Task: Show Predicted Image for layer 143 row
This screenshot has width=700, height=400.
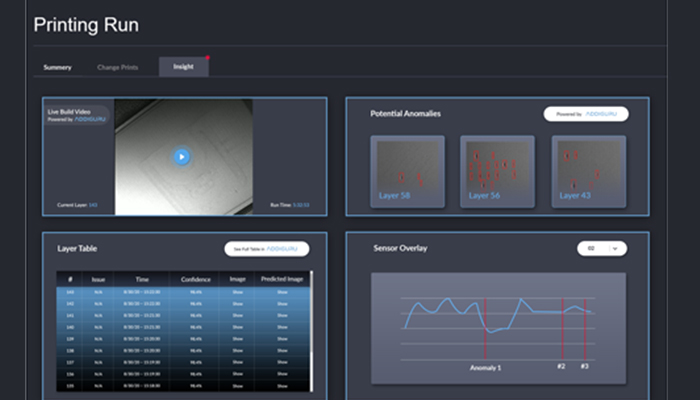Action: 280,292
